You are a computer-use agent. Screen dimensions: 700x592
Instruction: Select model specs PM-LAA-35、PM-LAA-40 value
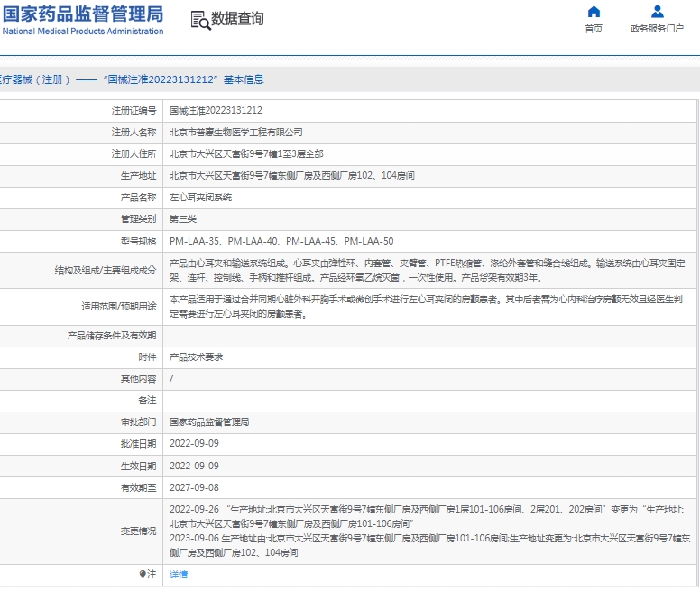[x=281, y=242]
